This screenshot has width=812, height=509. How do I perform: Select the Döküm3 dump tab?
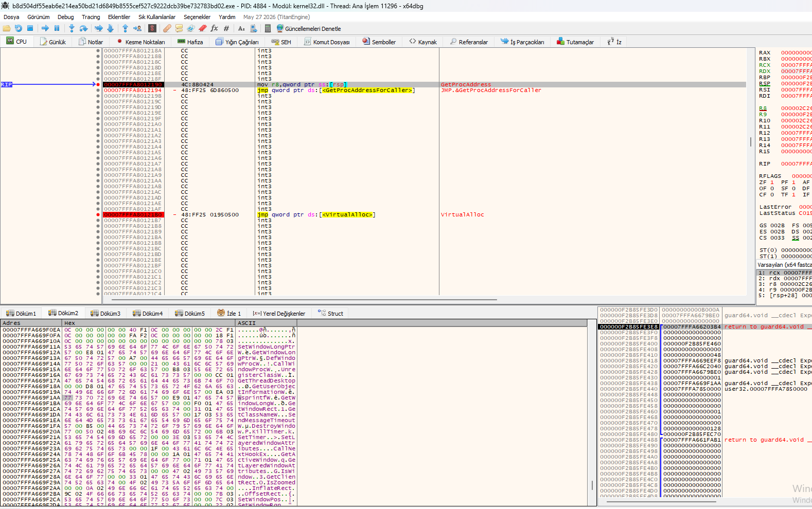pos(105,313)
